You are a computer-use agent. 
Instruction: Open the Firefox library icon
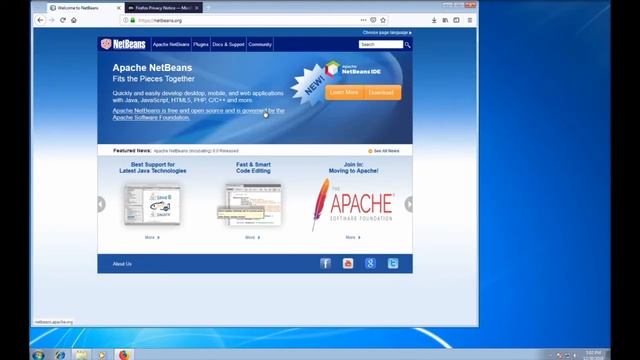click(x=445, y=20)
